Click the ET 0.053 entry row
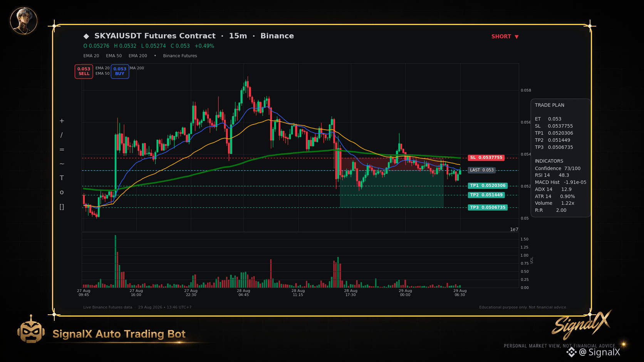The height and width of the screenshot is (362, 644). coord(548,119)
